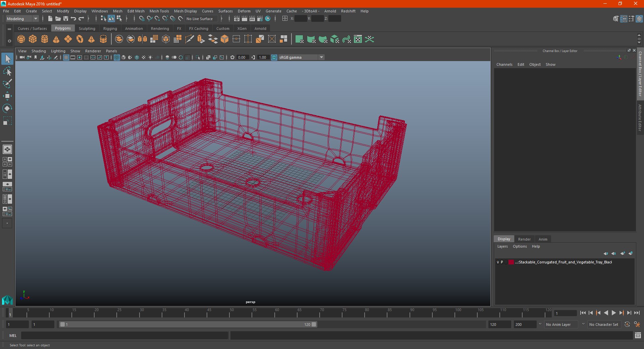
Task: Click the Mirror geometry shelf icon
Action: click(143, 39)
